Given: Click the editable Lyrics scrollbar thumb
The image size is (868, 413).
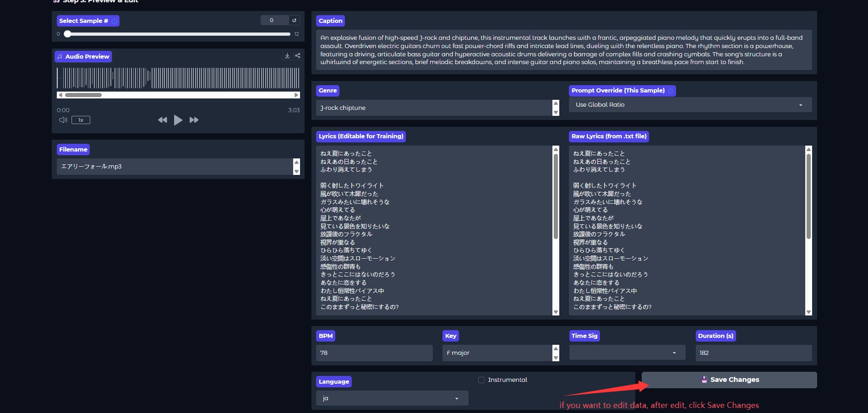Looking at the screenshot, I should 556,196.
